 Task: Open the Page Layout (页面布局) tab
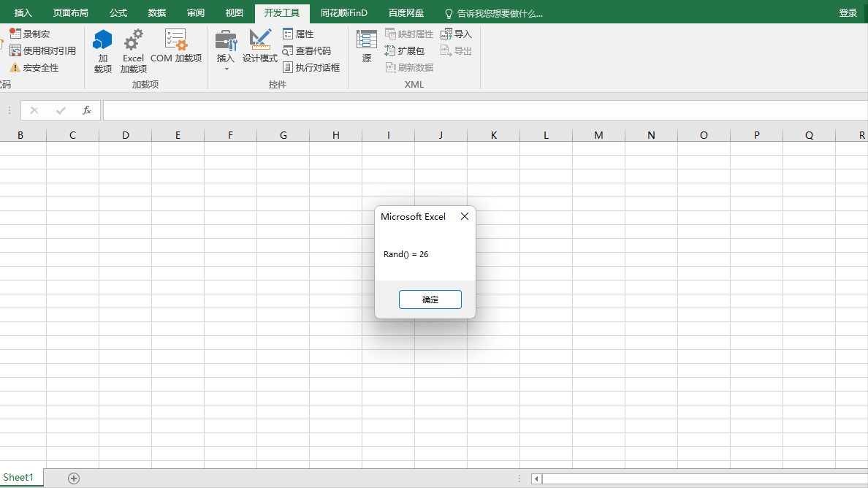click(70, 12)
